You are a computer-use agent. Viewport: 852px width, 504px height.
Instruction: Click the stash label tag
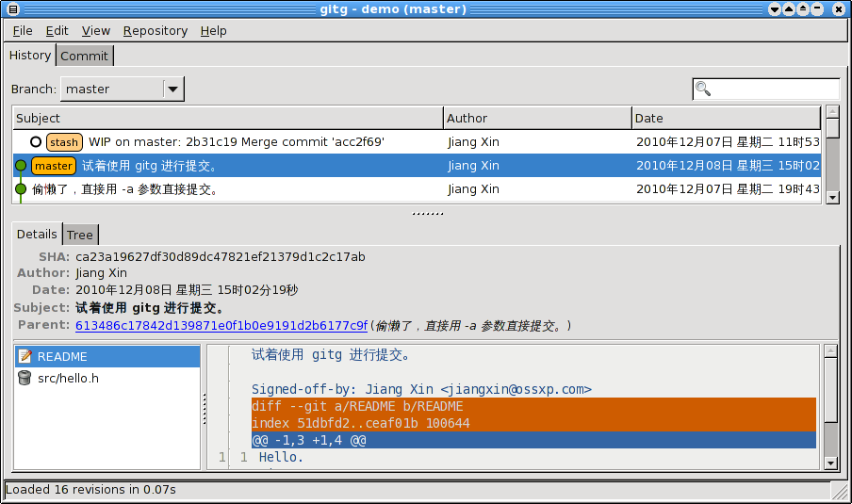click(x=64, y=142)
